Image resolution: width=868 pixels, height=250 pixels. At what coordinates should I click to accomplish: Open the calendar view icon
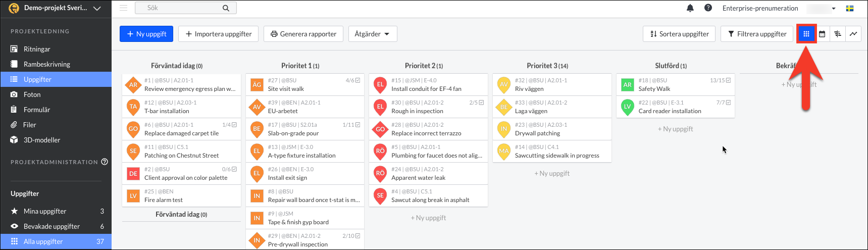tap(822, 34)
